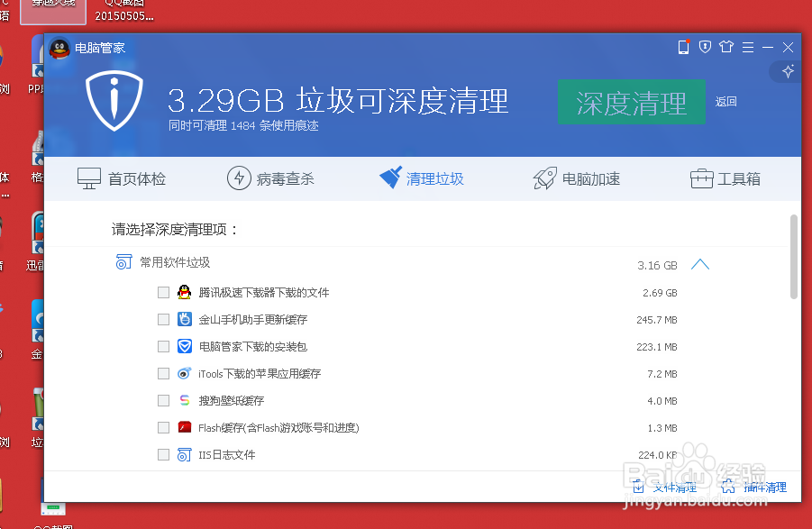
Task: Click the penguin icon of 腾讯极速下载器
Action: 185,293
